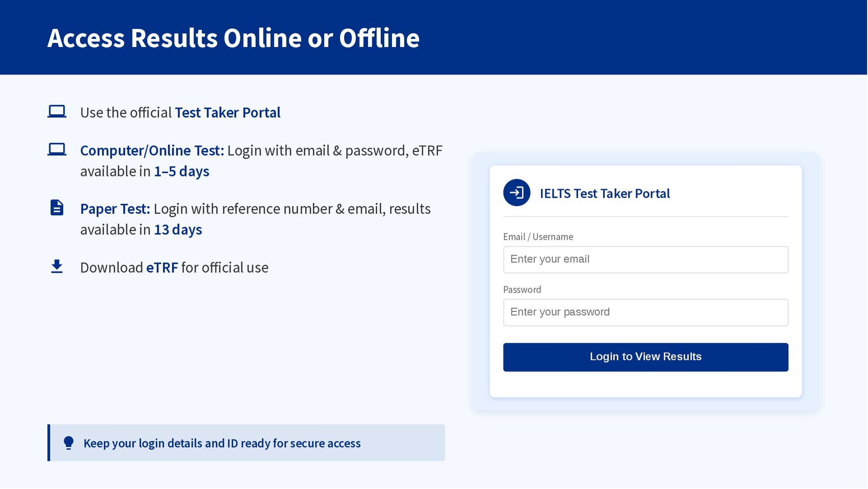The width and height of the screenshot is (868, 489).
Task: Click the Login to View Results button
Action: pos(646,357)
